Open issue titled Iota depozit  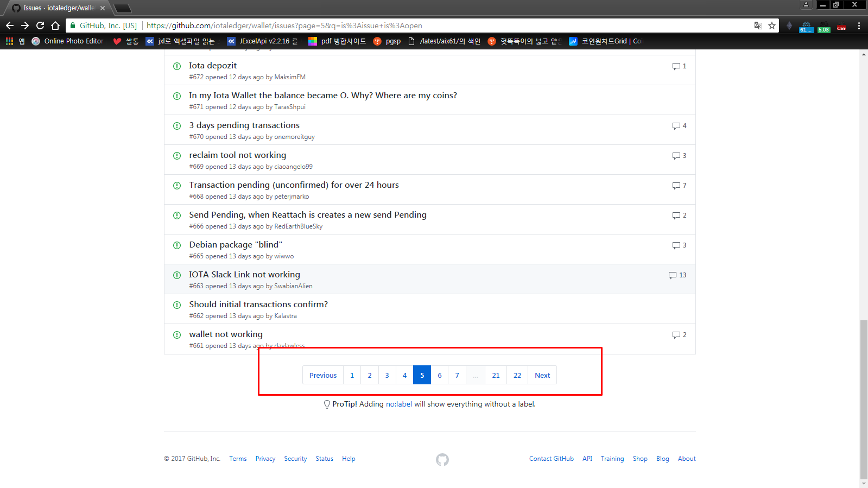[213, 65]
